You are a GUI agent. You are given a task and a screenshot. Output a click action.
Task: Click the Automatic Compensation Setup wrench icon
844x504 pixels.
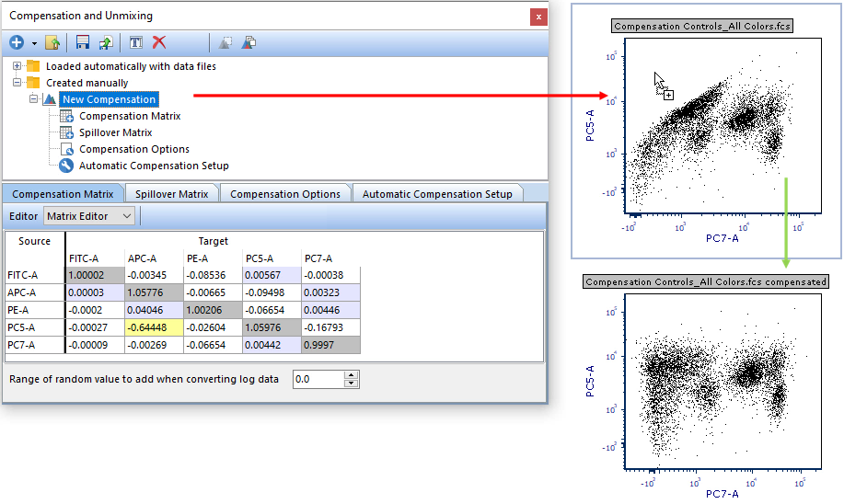66,166
